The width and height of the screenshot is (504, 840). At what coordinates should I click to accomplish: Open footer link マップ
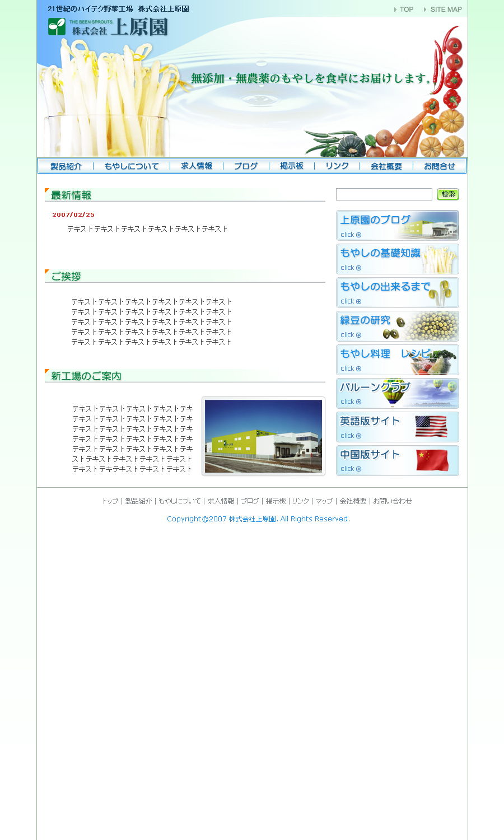pos(324,501)
